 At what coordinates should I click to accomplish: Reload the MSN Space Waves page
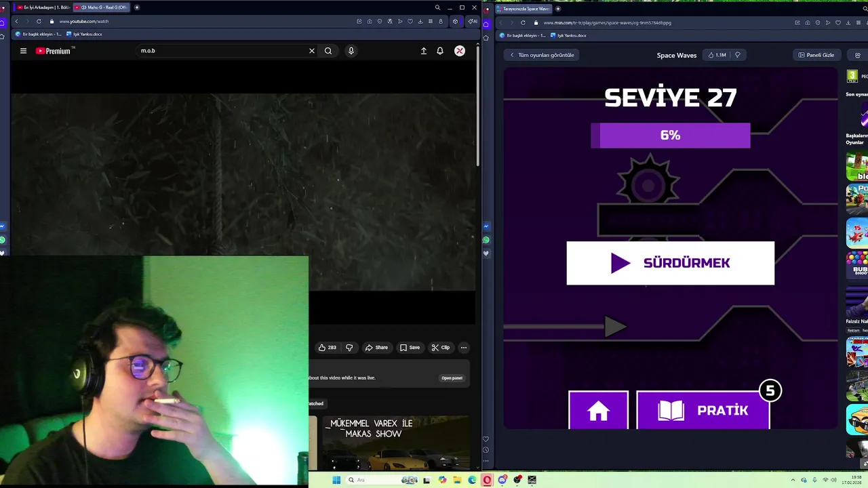(x=523, y=22)
